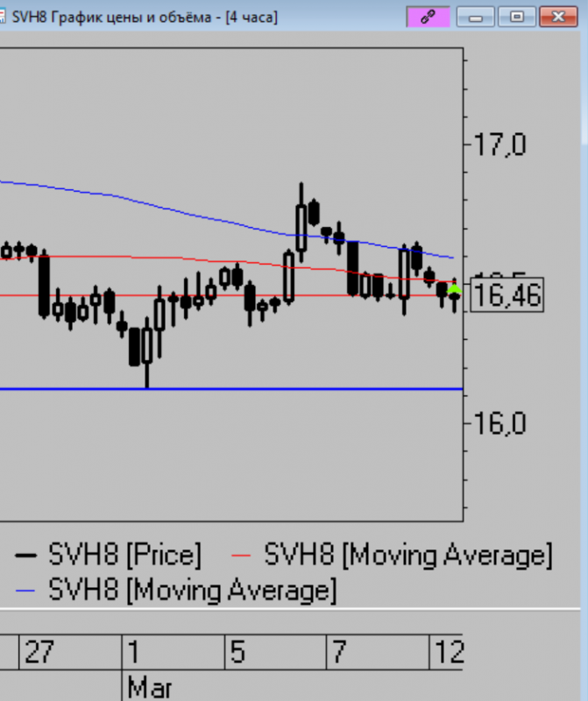
Task: Click date 12 on the time axis
Action: pyautogui.click(x=448, y=653)
